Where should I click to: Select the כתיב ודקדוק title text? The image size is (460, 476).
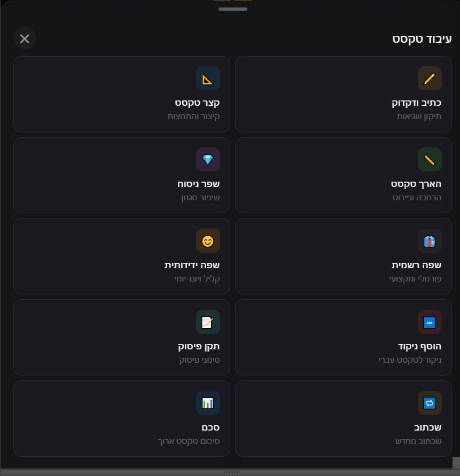(416, 103)
